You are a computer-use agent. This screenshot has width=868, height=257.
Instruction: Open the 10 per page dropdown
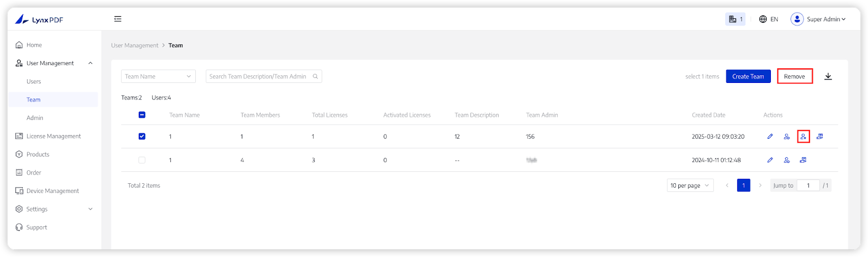point(690,185)
